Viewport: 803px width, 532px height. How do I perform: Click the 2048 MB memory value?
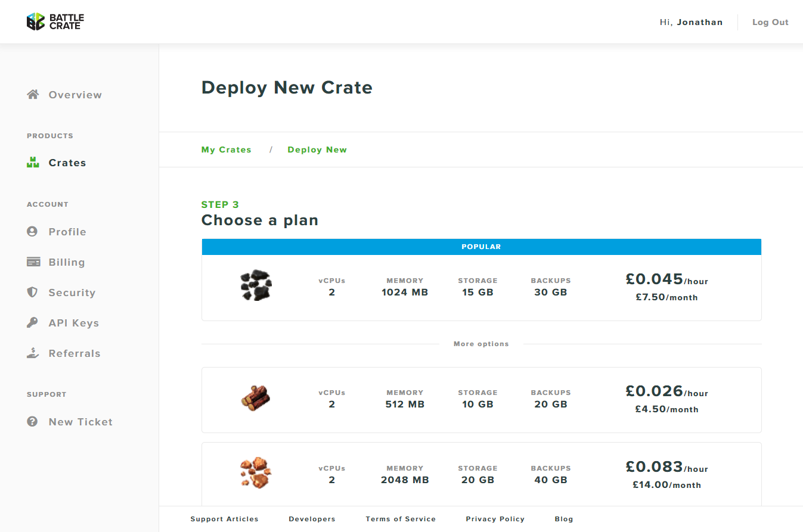point(405,480)
